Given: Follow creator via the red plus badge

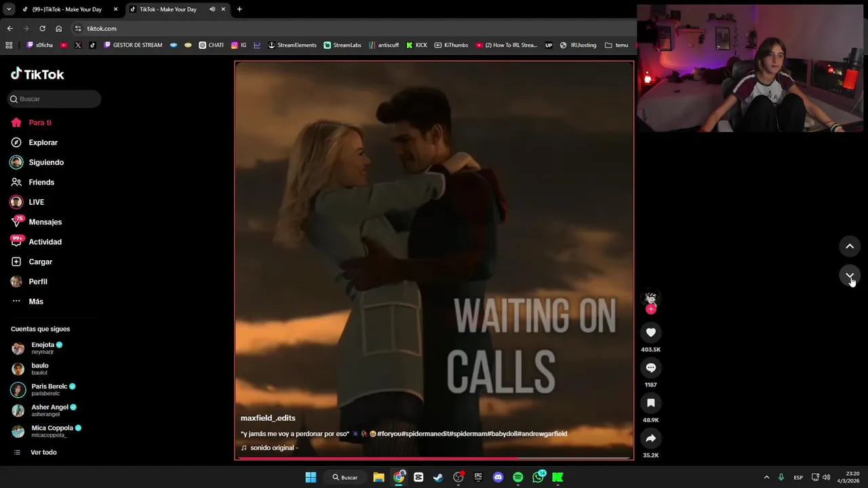Looking at the screenshot, I should [x=650, y=309].
